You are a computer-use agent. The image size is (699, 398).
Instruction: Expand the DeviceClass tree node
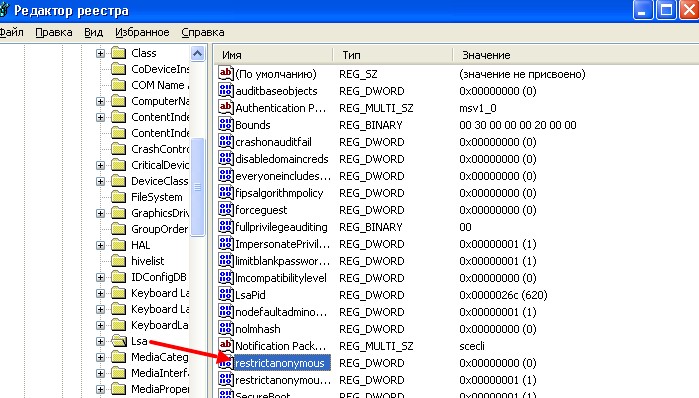point(100,182)
